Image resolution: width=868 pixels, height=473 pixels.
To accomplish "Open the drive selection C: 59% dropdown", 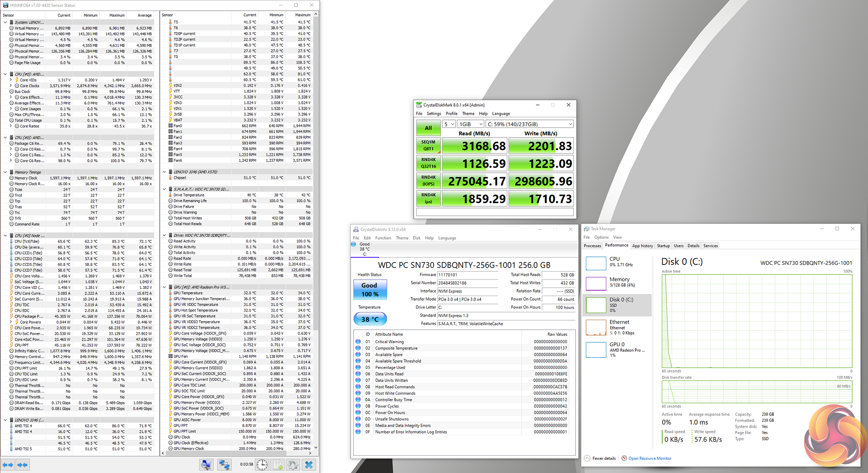I will 530,124.
